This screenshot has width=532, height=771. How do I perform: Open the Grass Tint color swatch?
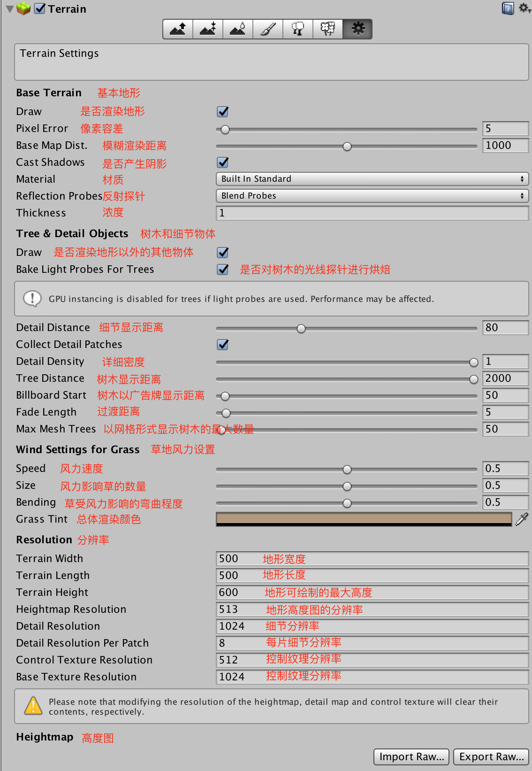coord(364,519)
